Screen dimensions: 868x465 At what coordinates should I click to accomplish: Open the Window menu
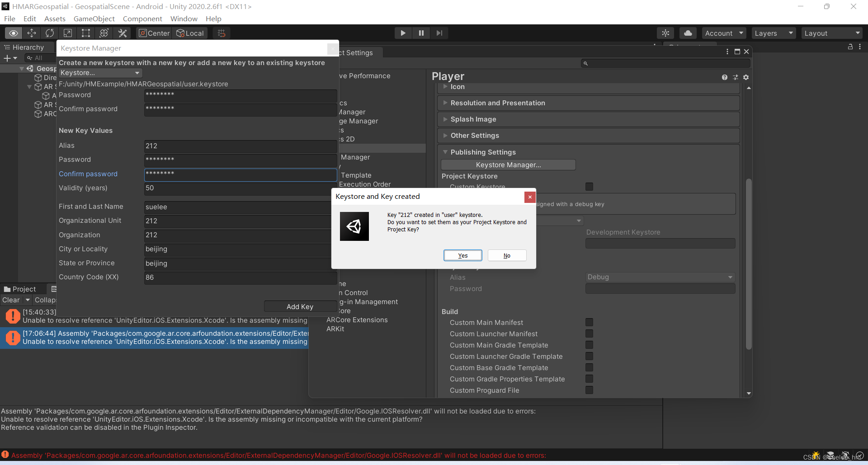click(x=184, y=19)
